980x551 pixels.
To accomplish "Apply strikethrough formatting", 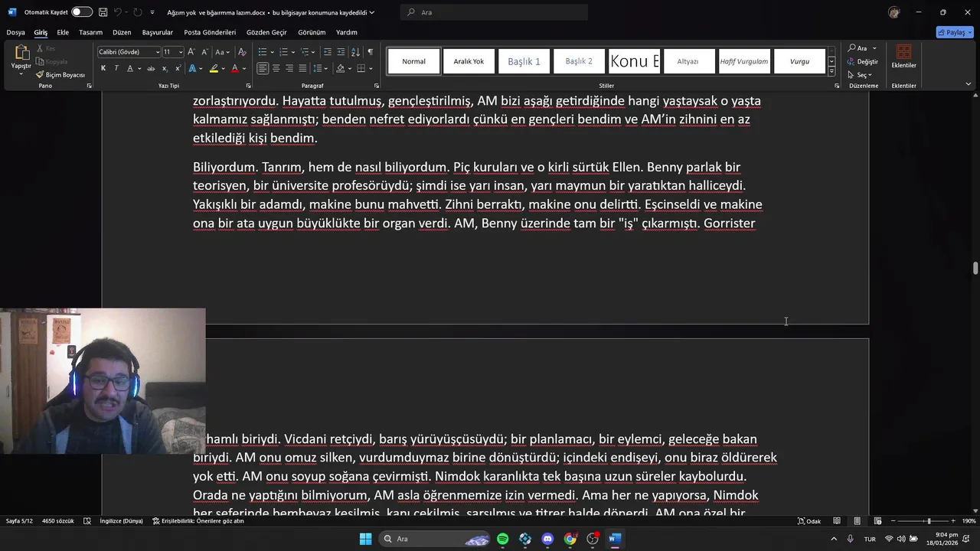I will (151, 69).
